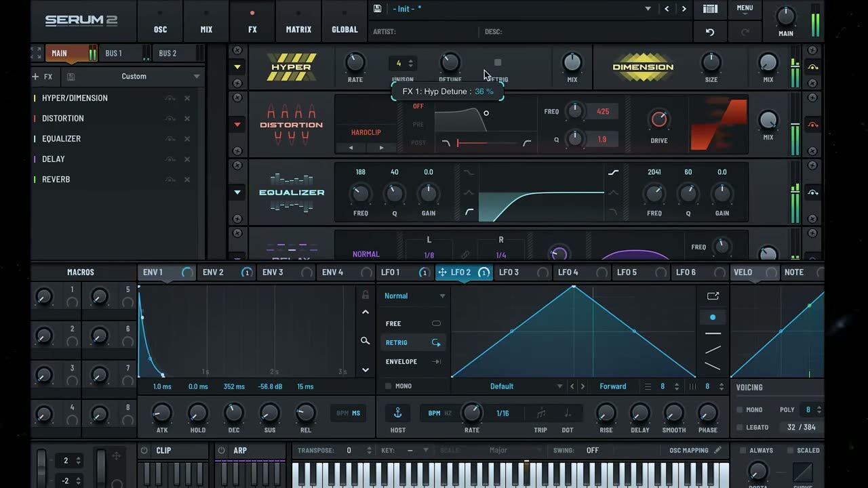Select the flat line LFO tool
Image resolution: width=868 pixels, height=488 pixels.
tap(713, 333)
